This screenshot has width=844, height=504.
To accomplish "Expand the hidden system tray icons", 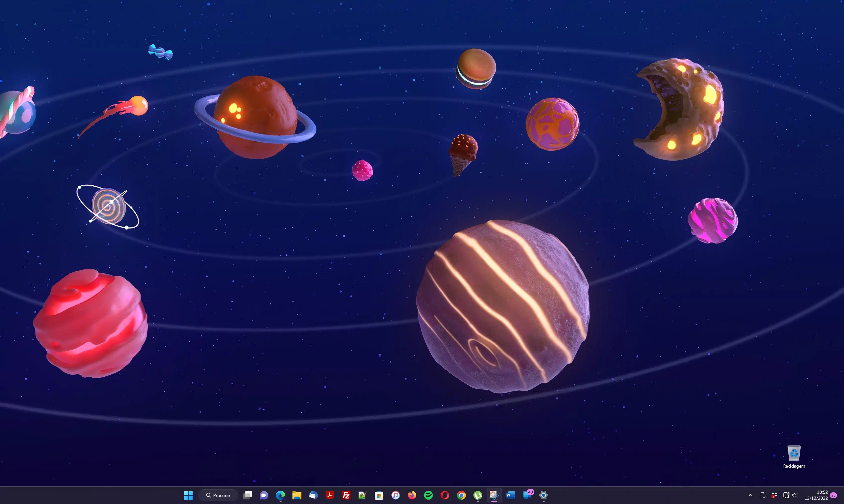I will pyautogui.click(x=751, y=496).
